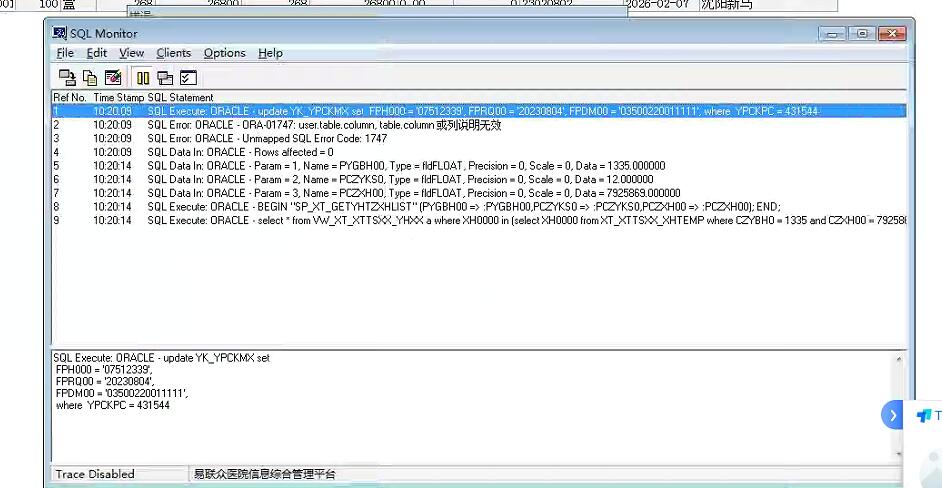Image resolution: width=942 pixels, height=488 pixels.
Task: Open the Edit menu
Action: pos(97,53)
